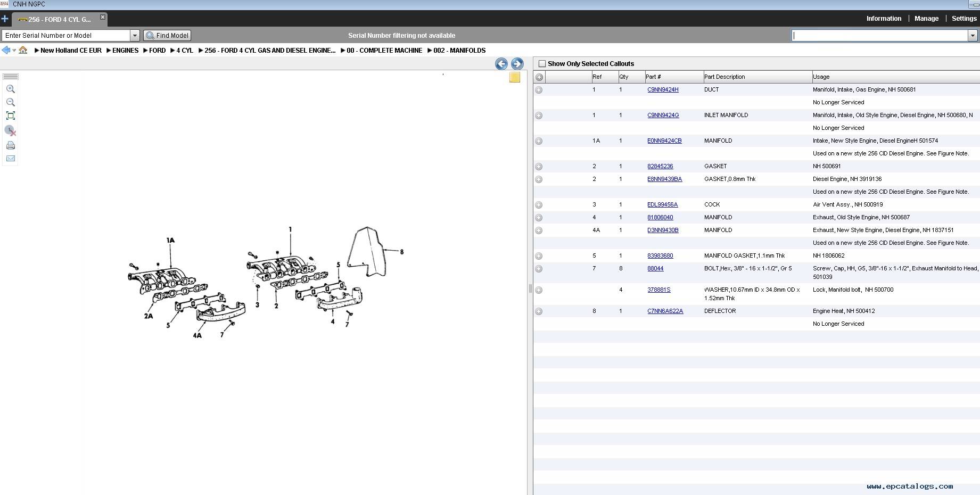Click the email envelope icon
980x495 pixels.
click(x=10, y=159)
